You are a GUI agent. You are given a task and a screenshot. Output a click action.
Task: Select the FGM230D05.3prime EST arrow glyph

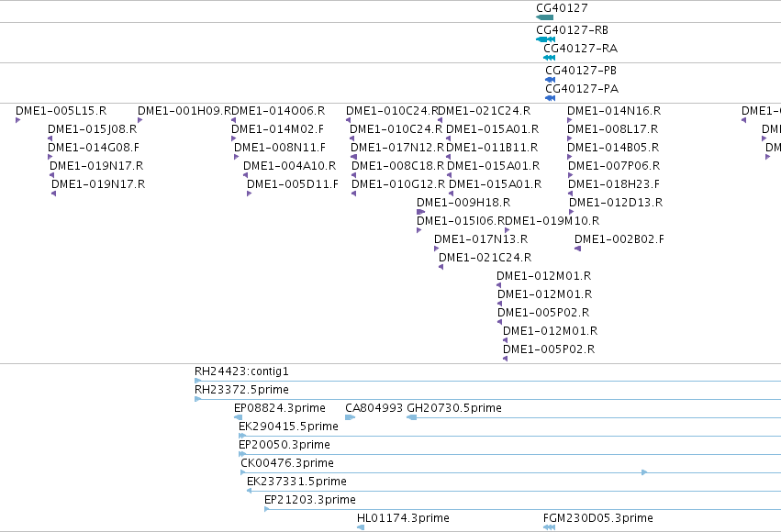(x=549, y=527)
